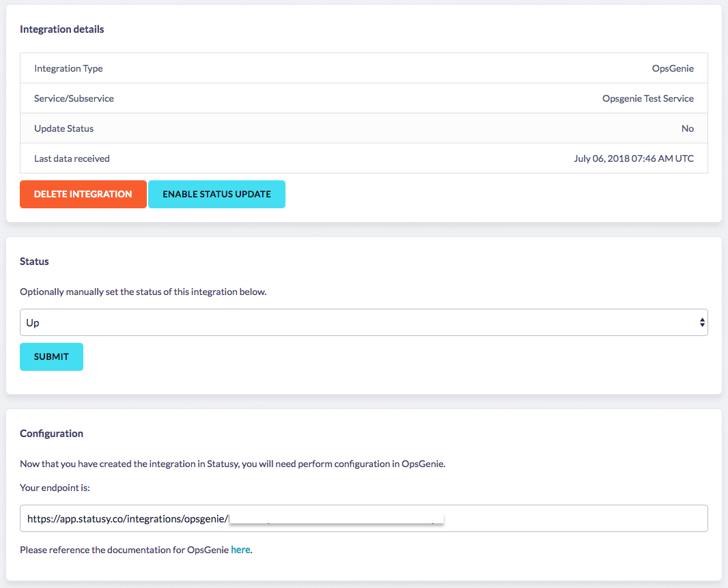Viewport: 728px width, 588px height.
Task: Click the Delete Integration button
Action: point(83,194)
